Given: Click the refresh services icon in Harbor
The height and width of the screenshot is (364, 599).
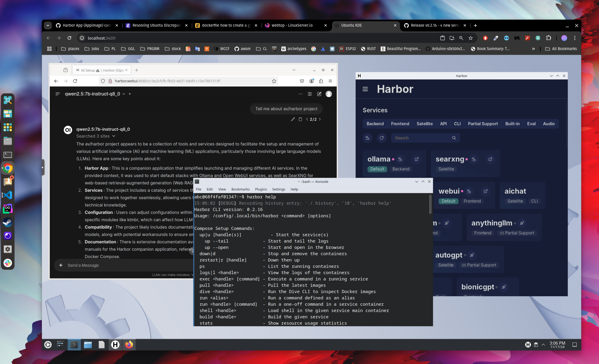Looking at the screenshot, I should tap(381, 138).
